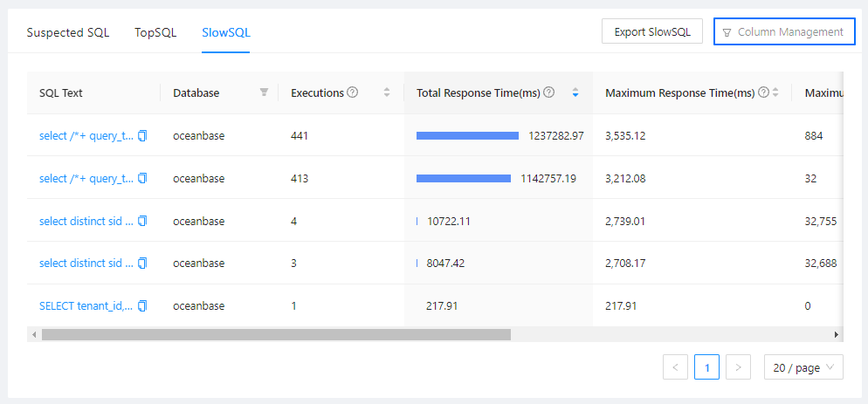Copy SQL text of the 441-executions row
Screen dimensions: 868x404
142,136
